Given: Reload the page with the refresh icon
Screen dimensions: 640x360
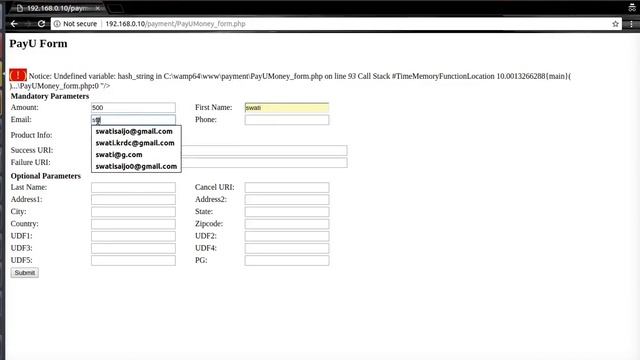Looking at the screenshot, I should pyautogui.click(x=41, y=24).
